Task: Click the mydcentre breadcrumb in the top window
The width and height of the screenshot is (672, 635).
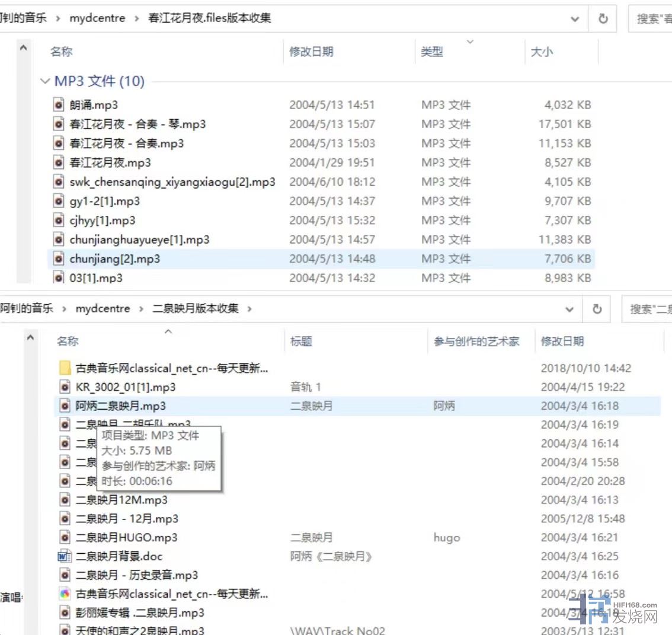Action: click(97, 18)
